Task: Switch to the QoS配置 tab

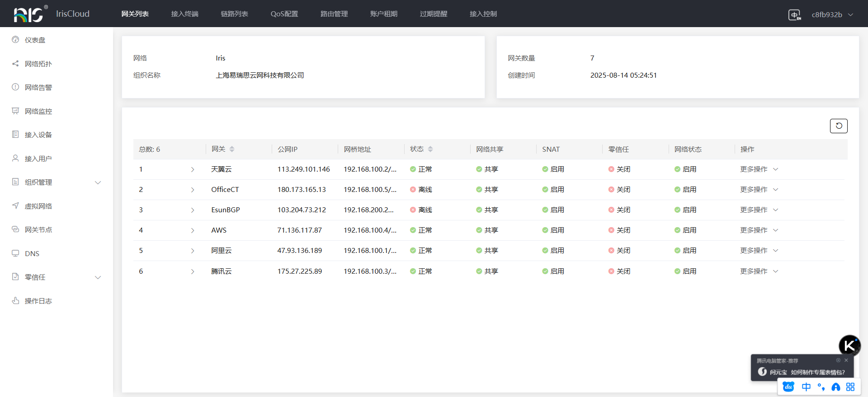Action: click(284, 14)
